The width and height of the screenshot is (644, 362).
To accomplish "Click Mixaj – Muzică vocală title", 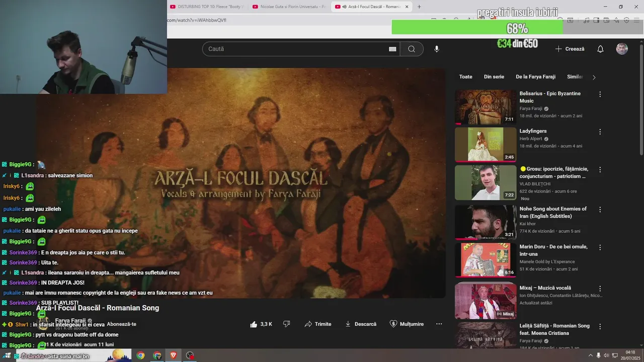I will coord(545,288).
